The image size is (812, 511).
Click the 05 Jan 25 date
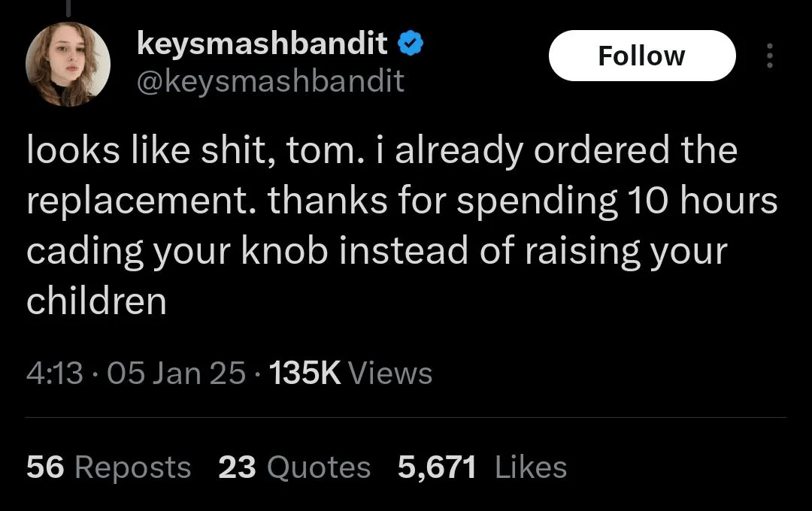coord(176,373)
